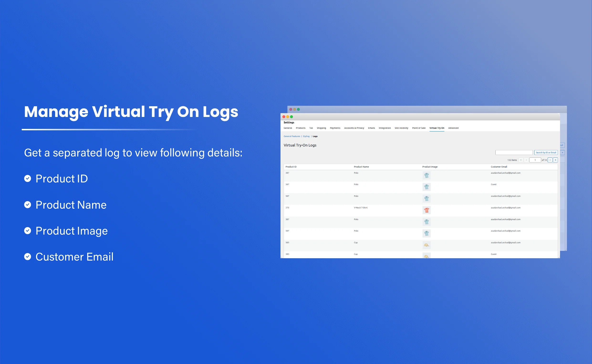Jump to the last page double arrow
The image size is (592, 364).
pos(555,160)
